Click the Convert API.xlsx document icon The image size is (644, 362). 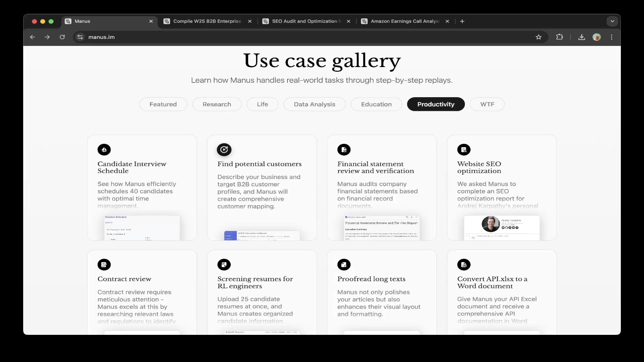click(x=464, y=265)
